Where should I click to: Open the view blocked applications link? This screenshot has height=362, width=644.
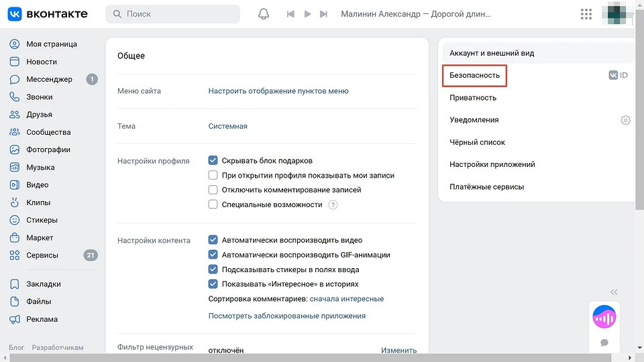(286, 316)
